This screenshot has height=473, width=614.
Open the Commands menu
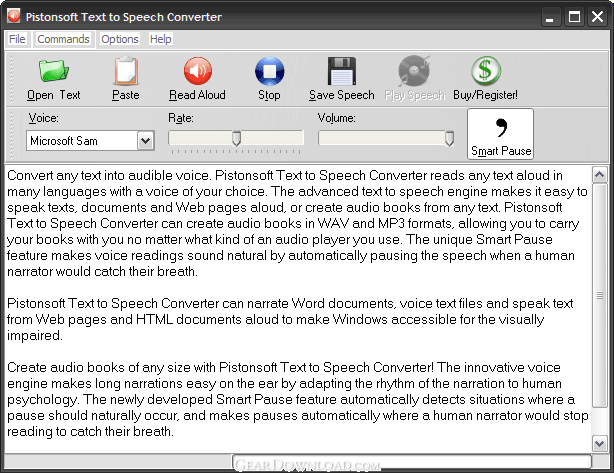[x=63, y=39]
